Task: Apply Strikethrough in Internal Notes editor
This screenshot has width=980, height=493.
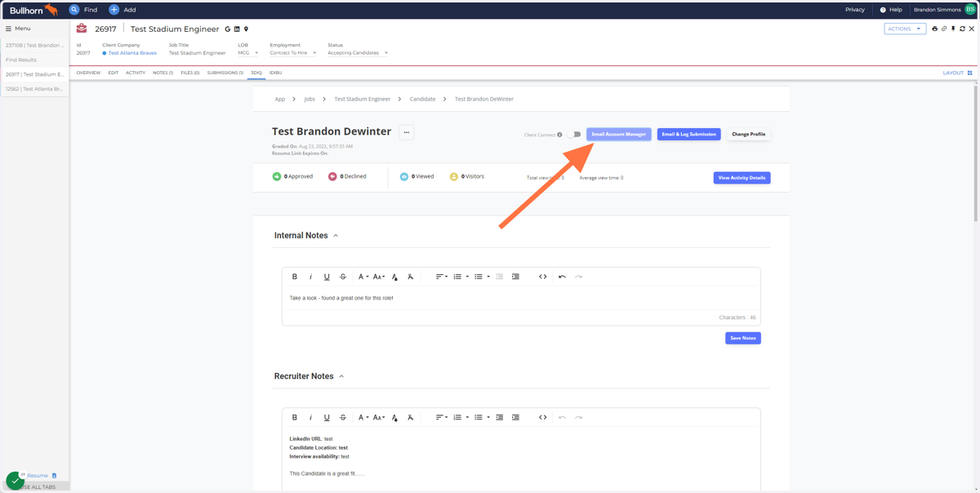Action: tap(343, 277)
